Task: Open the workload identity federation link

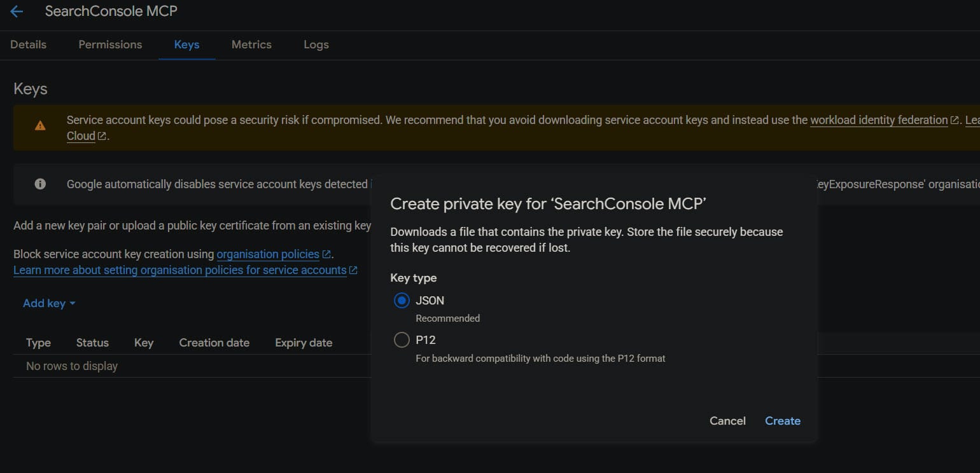Action: point(878,120)
